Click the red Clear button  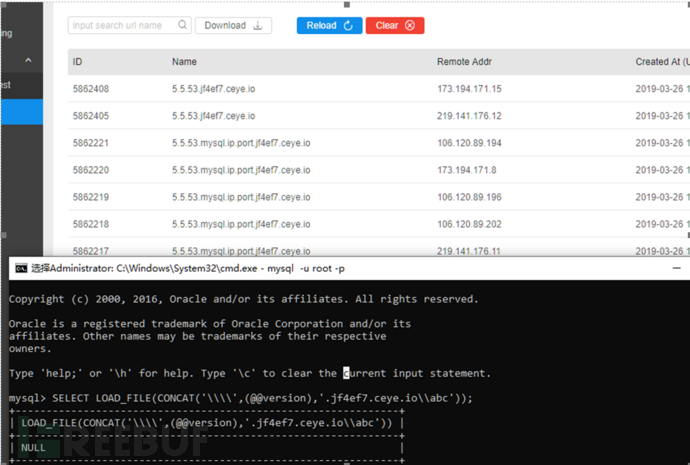tap(395, 26)
